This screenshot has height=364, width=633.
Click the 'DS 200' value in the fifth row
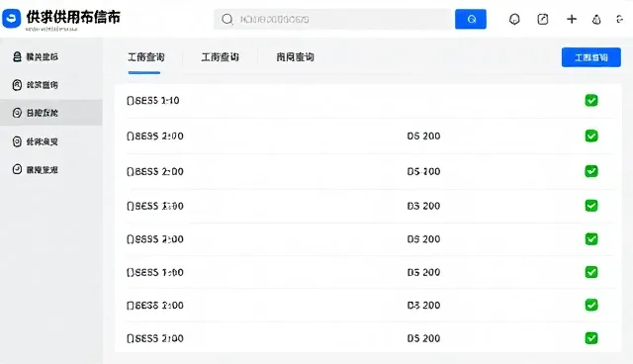(x=423, y=239)
